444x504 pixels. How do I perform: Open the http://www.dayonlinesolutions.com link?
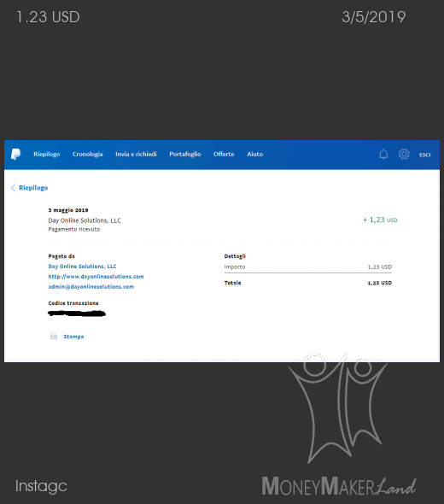(96, 277)
